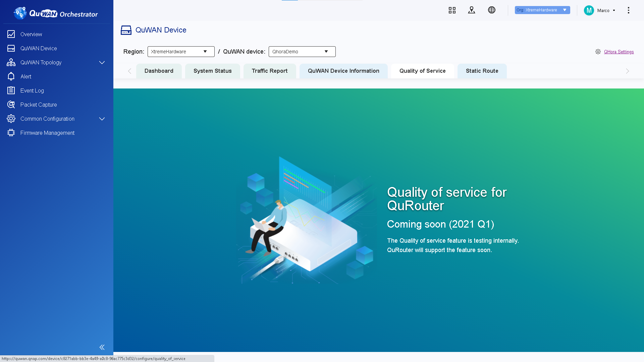Expand the QuWAN Topology submenu
This screenshot has width=644, height=362.
(x=102, y=62)
